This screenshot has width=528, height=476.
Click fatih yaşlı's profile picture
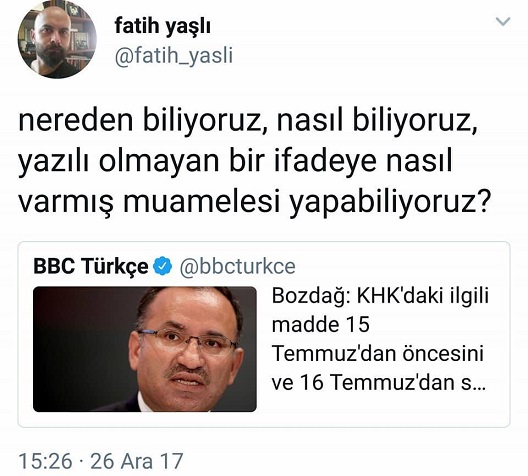(x=57, y=39)
